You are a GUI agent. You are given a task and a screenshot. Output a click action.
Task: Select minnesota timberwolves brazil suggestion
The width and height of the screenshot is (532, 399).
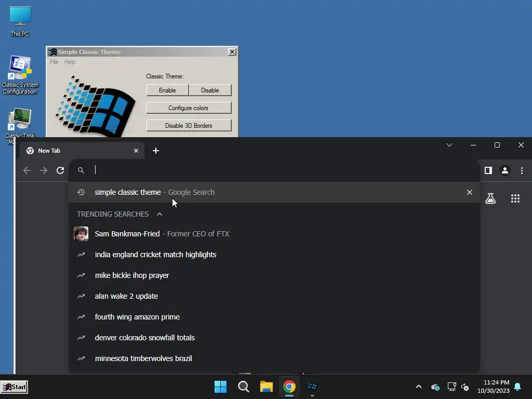(274, 358)
